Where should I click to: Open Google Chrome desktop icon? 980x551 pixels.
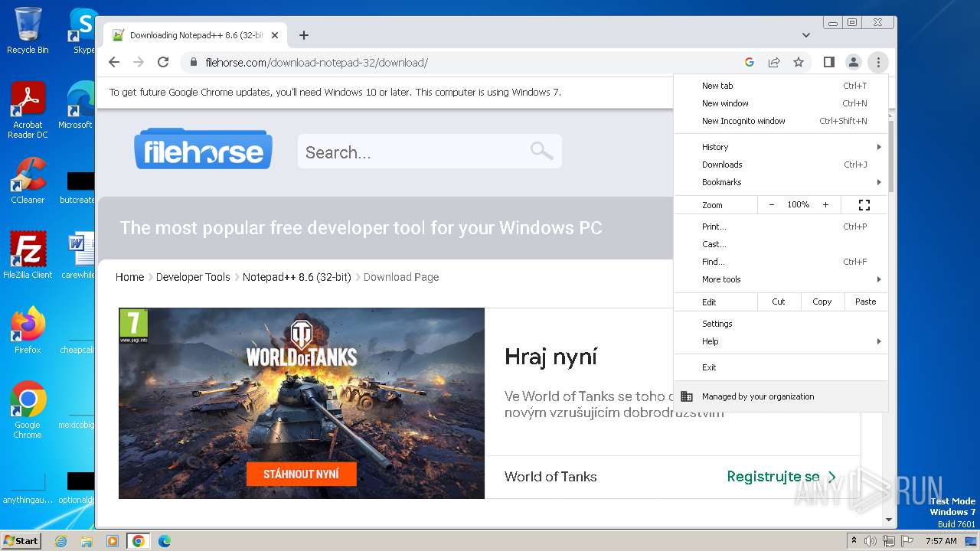pos(28,411)
